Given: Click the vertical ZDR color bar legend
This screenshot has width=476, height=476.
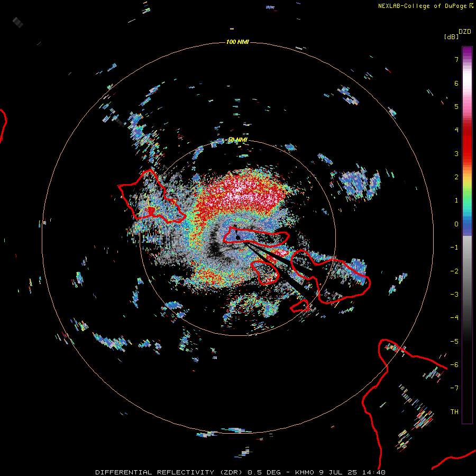Looking at the screenshot, I should coord(467,235).
